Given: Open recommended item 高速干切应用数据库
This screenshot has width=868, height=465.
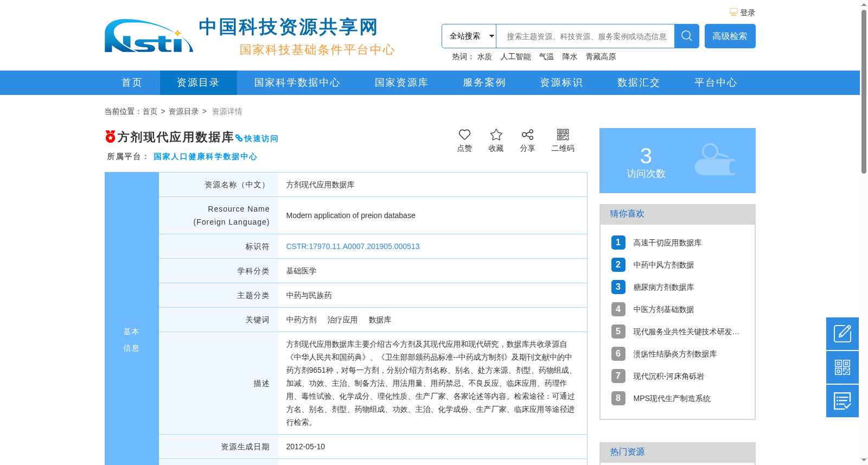Looking at the screenshot, I should click(x=667, y=243).
